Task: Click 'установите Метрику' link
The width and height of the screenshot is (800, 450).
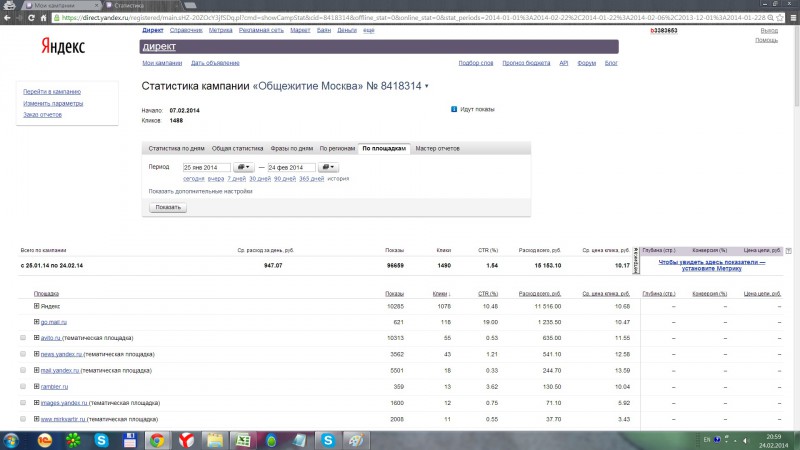Action: (x=712, y=268)
